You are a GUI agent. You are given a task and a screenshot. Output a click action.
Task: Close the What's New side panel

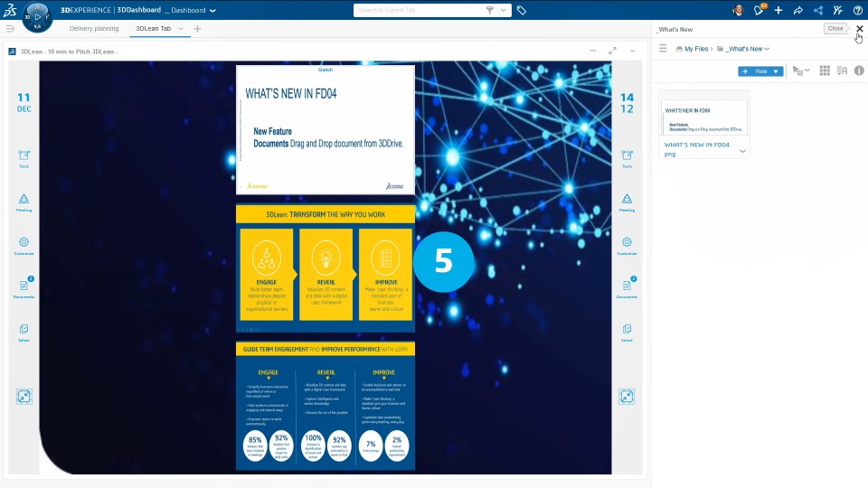pyautogui.click(x=859, y=29)
